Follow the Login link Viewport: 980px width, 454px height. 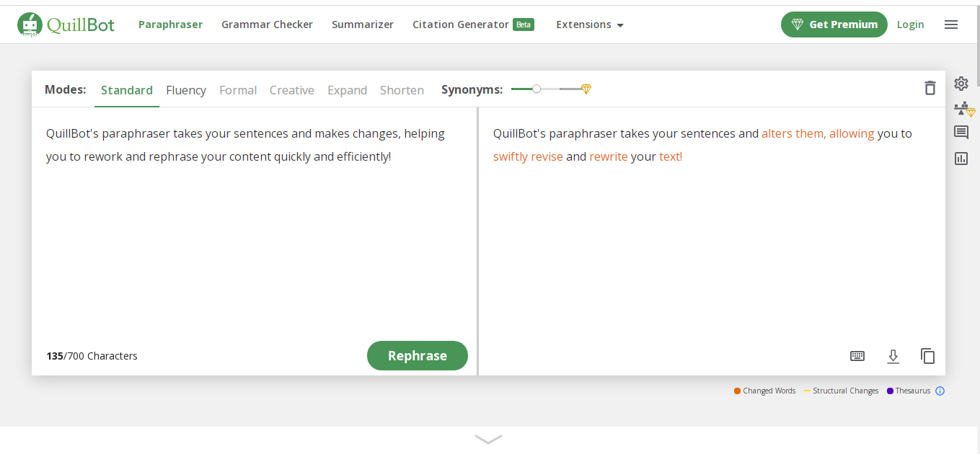(910, 25)
